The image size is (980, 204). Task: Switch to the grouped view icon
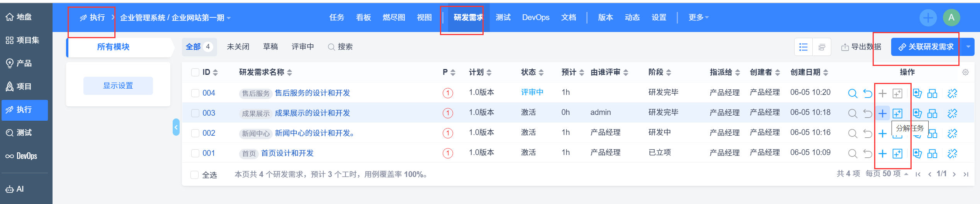click(x=822, y=47)
